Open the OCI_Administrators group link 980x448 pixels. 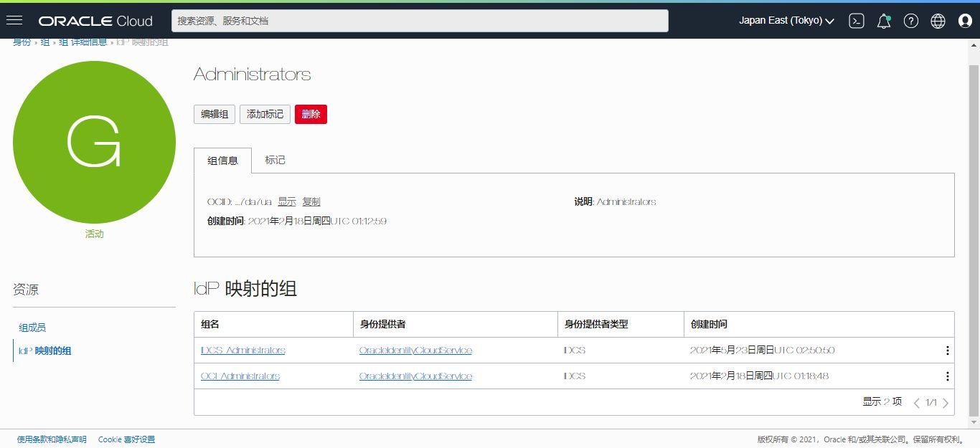click(x=240, y=376)
